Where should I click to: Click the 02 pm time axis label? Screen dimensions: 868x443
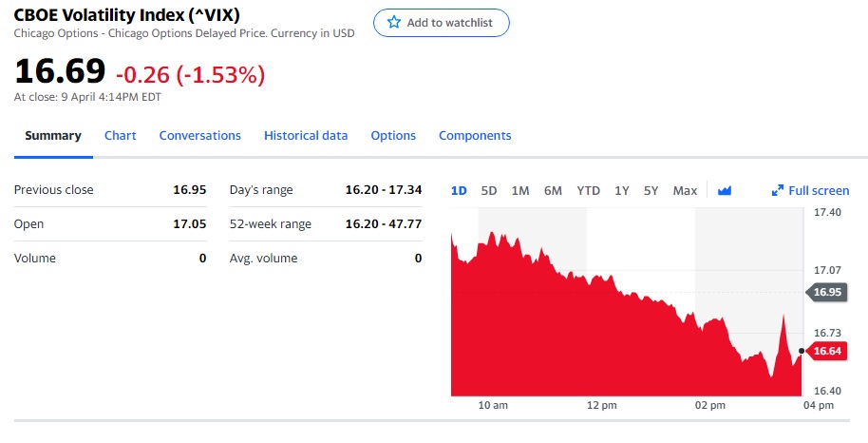[x=710, y=405]
